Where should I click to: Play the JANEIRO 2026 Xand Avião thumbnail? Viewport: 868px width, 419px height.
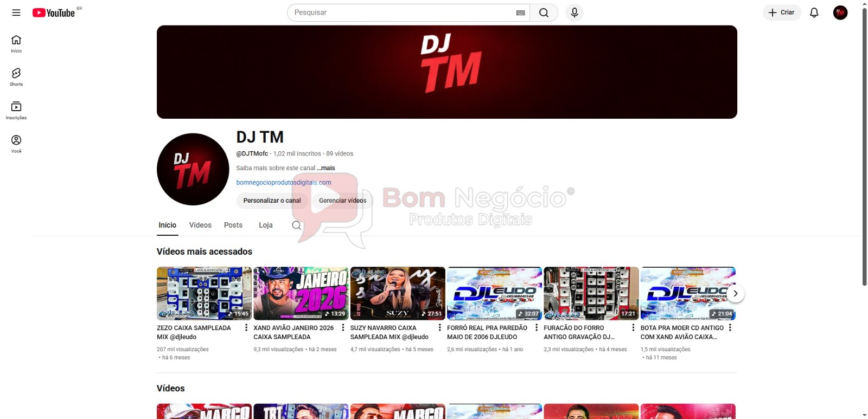coord(301,293)
